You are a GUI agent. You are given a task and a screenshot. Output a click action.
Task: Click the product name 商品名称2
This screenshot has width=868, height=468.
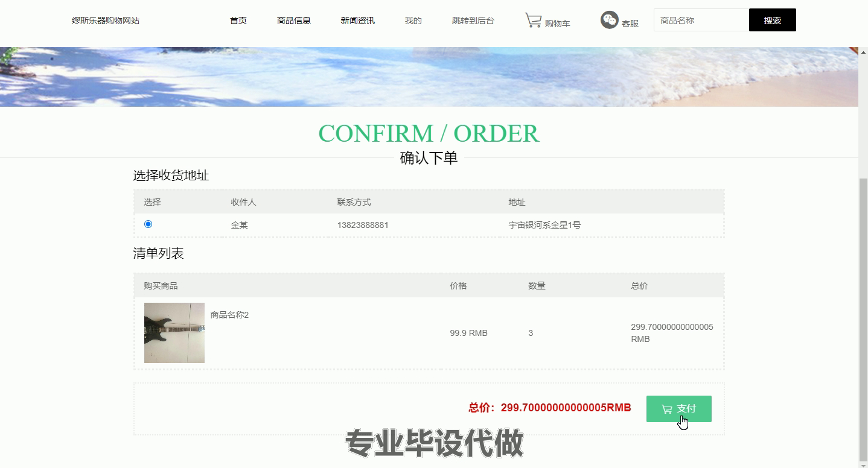[229, 315]
